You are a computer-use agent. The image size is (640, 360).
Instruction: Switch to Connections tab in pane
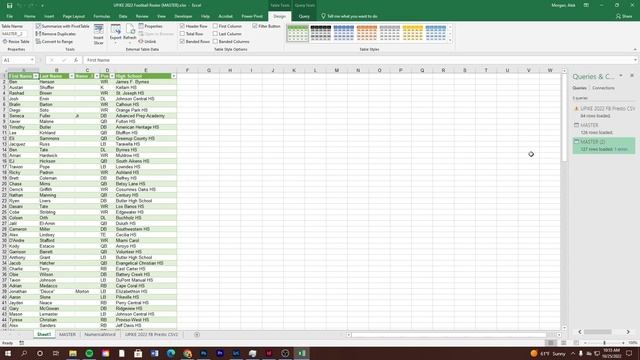click(x=603, y=88)
